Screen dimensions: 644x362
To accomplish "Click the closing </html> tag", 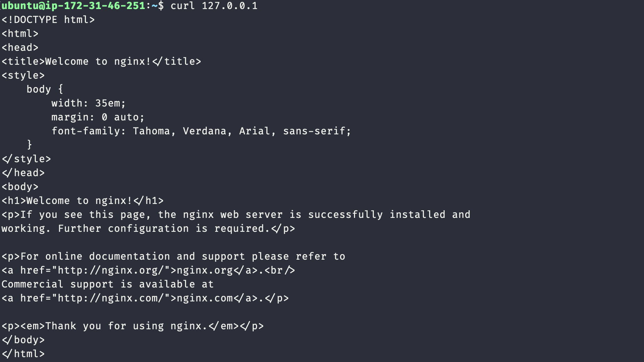I will (23, 354).
